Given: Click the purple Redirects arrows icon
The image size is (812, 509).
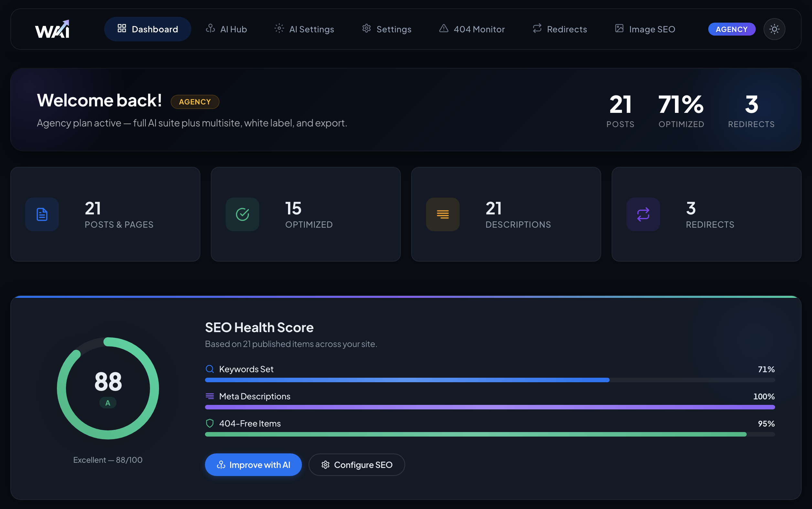Looking at the screenshot, I should [x=643, y=214].
